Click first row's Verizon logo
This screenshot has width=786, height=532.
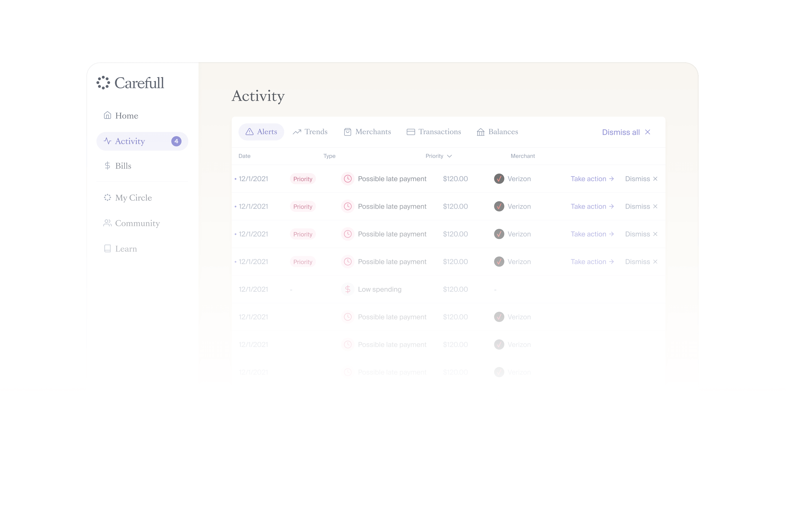499,179
